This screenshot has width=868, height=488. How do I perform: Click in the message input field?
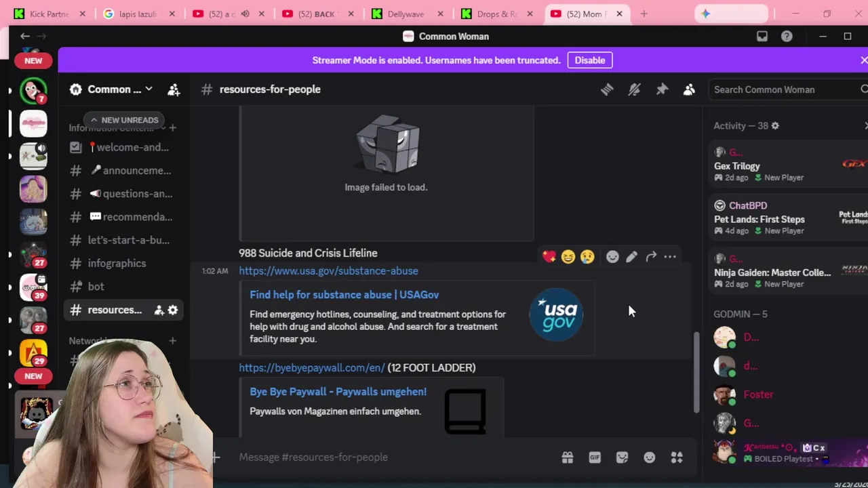pyautogui.click(x=393, y=457)
